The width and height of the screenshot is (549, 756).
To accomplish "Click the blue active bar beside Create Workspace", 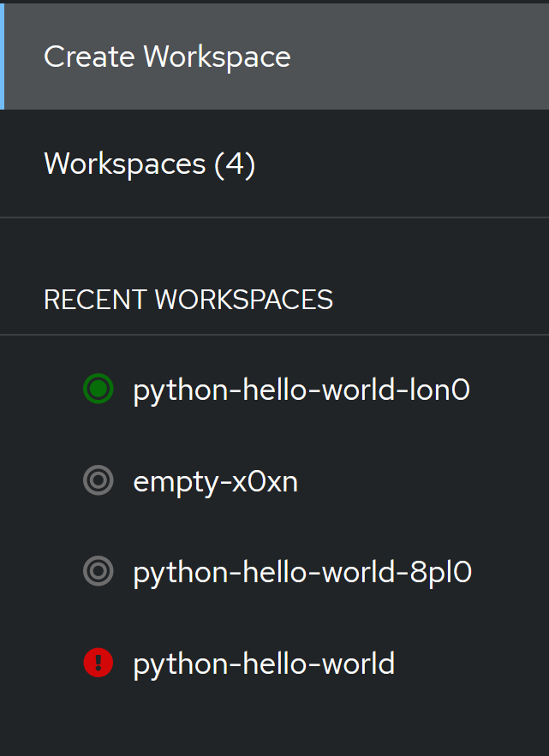I will coord(3,57).
